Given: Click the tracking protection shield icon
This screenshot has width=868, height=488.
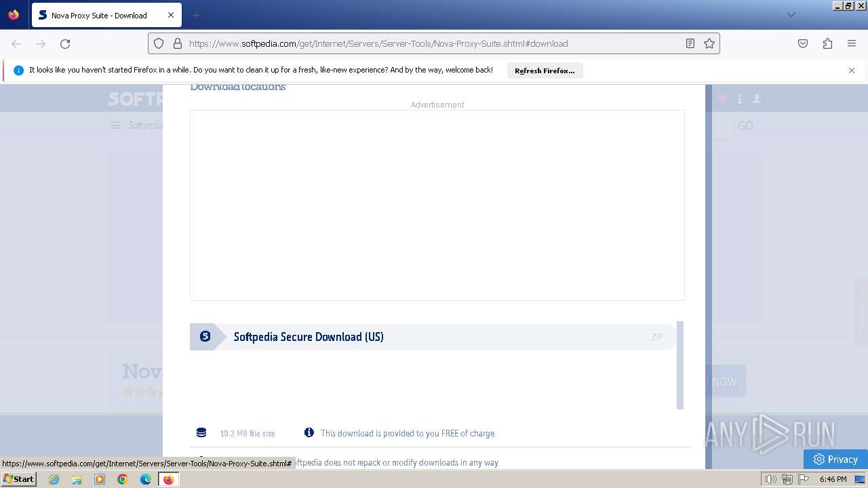Looking at the screenshot, I should (x=159, y=43).
